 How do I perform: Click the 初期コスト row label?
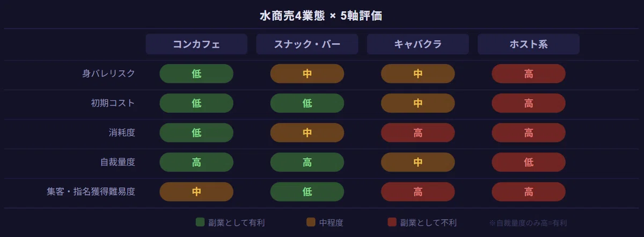coord(113,103)
